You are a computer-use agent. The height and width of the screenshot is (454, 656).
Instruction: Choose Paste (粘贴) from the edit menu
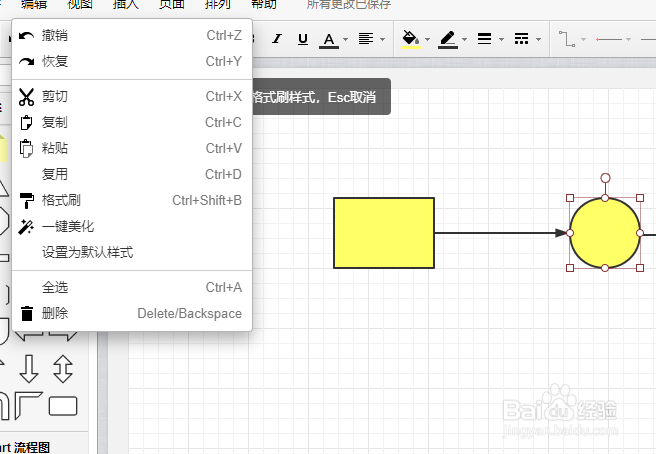(132, 149)
